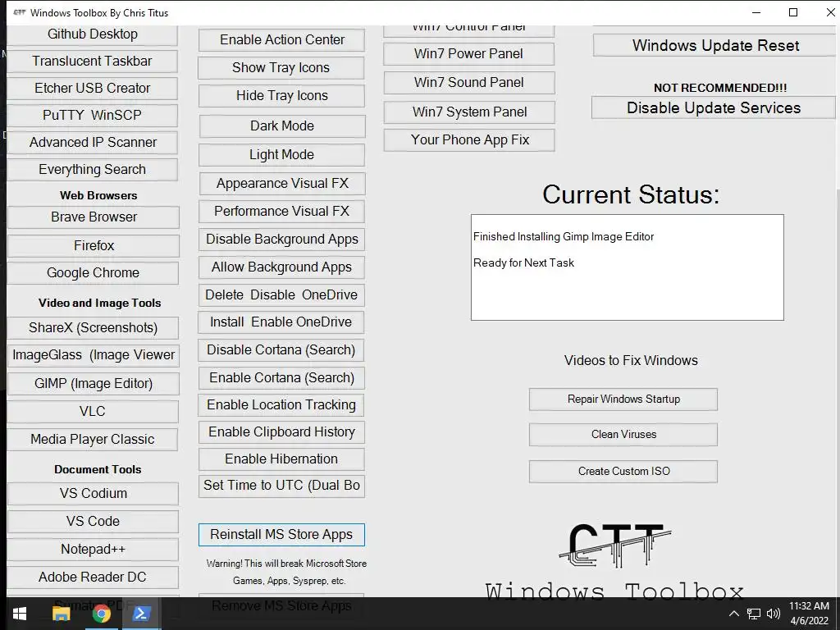The height and width of the screenshot is (630, 840).
Task: Install PuTTY WinSCP
Action: point(93,115)
